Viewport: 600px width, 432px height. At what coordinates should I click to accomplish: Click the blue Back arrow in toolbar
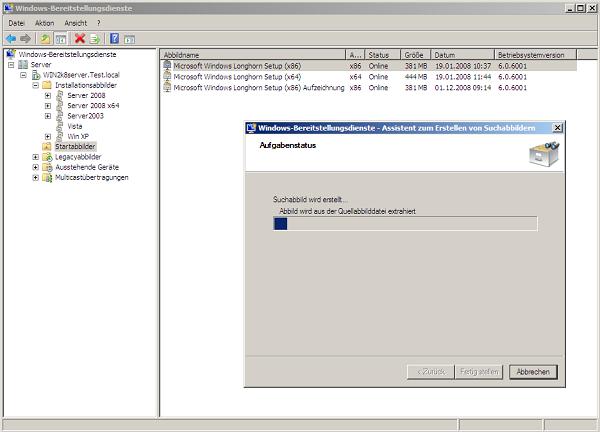(11, 39)
